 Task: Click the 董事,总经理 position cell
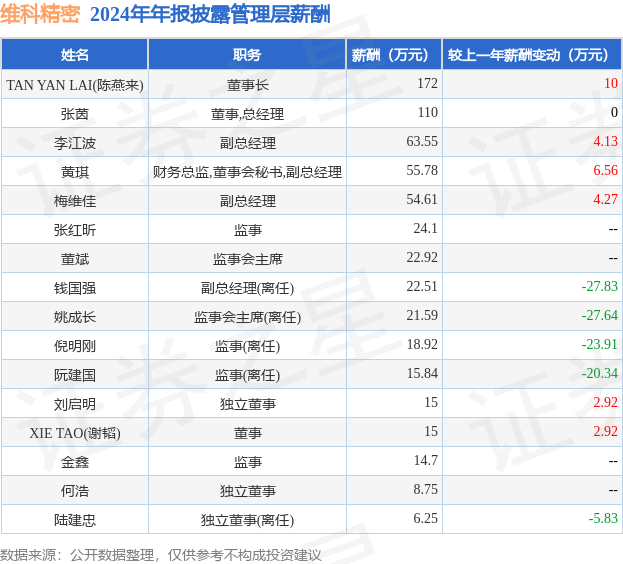coord(247,114)
